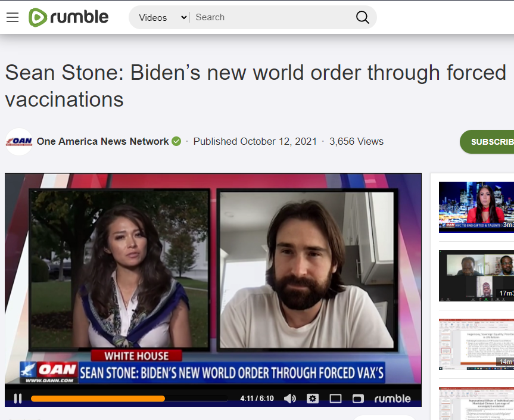Open the Videos search type dropdown

[x=163, y=17]
